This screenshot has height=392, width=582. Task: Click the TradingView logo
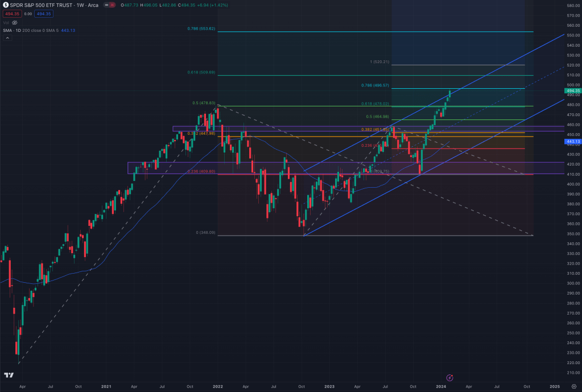click(9, 375)
